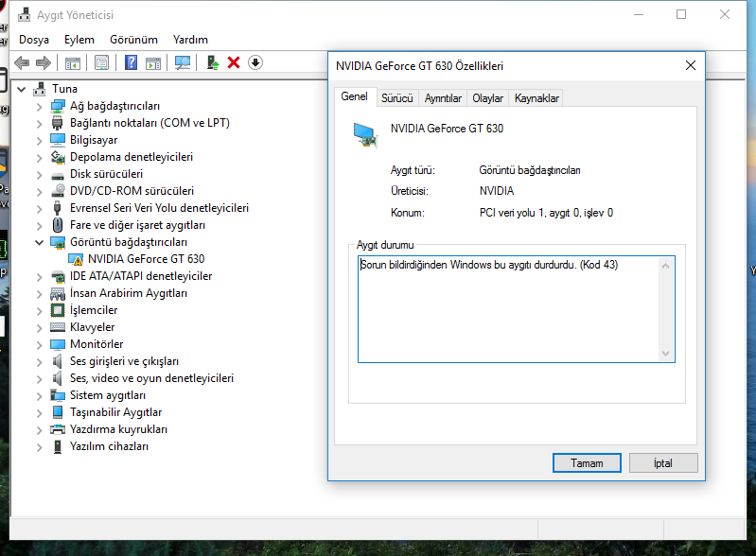Switch to the Sürücü tab
Viewport: 756px width, 556px height.
click(x=396, y=98)
